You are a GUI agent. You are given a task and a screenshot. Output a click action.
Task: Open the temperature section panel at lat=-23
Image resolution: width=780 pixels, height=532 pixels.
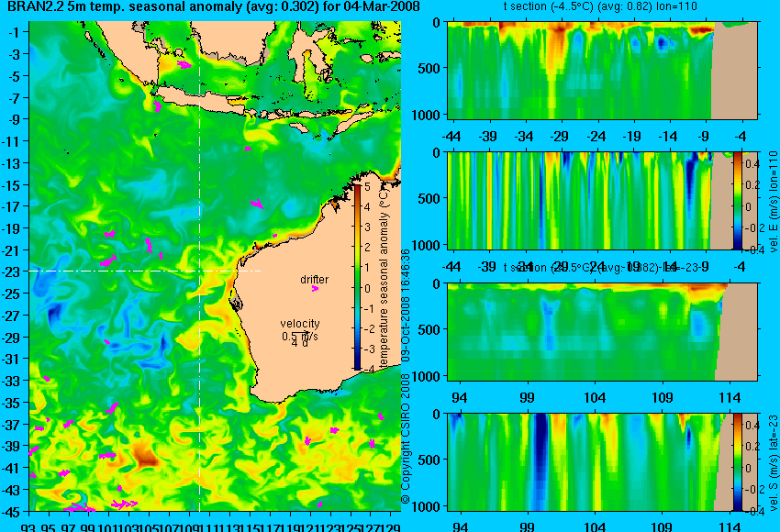tap(602, 332)
